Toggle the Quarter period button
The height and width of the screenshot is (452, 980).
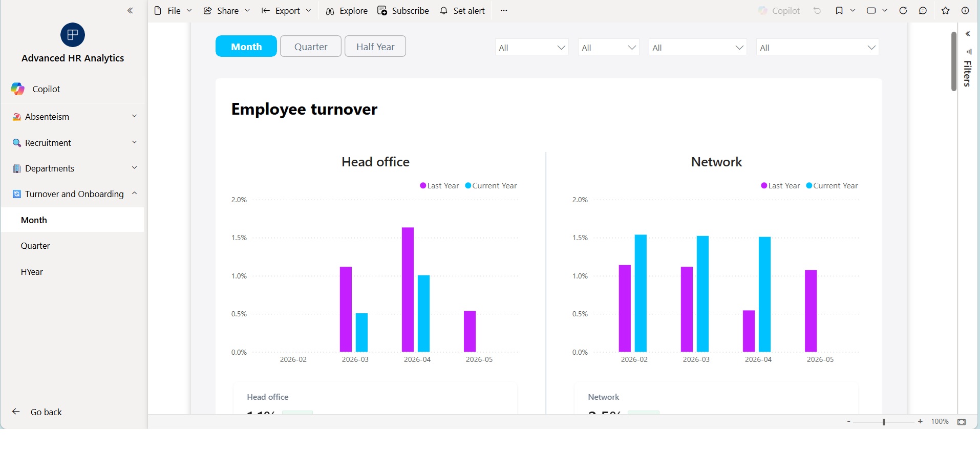[311, 47]
